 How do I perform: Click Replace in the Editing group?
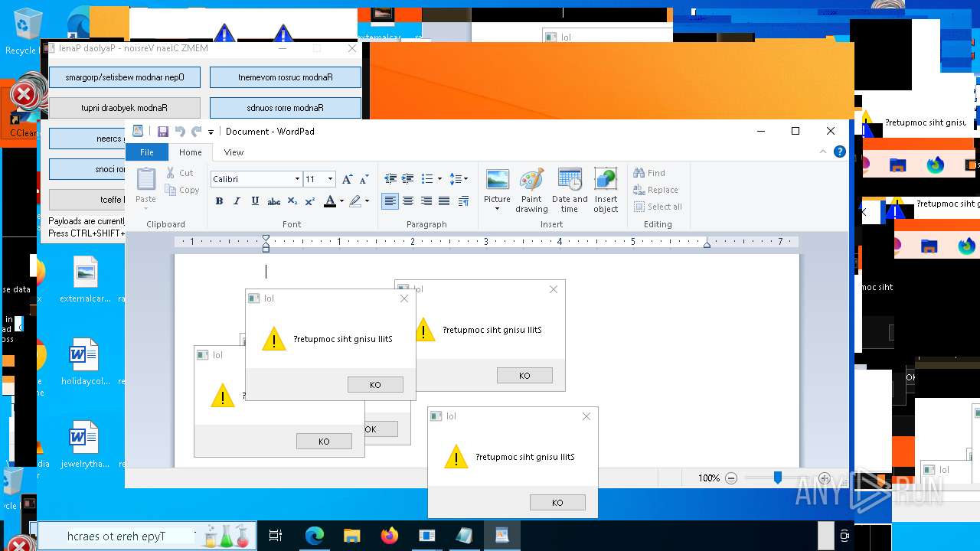655,190
